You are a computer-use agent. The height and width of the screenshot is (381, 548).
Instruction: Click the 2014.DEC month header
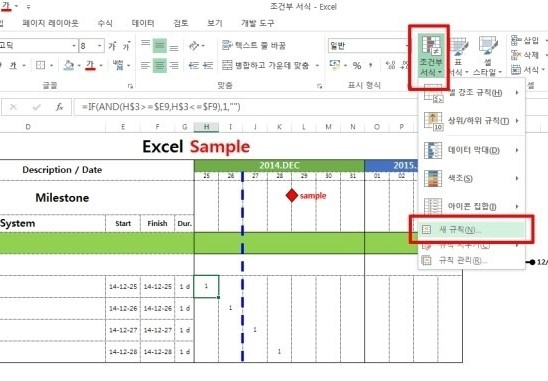[x=279, y=165]
